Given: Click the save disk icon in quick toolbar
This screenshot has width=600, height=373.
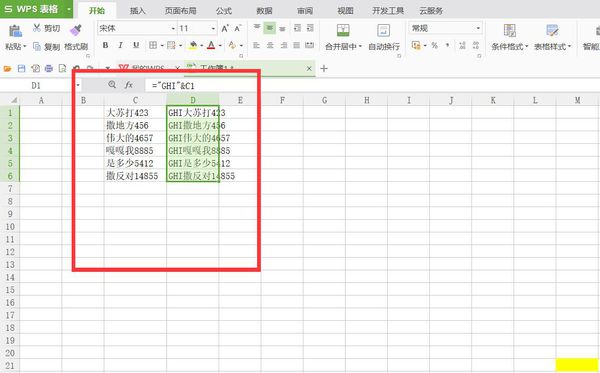Looking at the screenshot, I should [21, 68].
